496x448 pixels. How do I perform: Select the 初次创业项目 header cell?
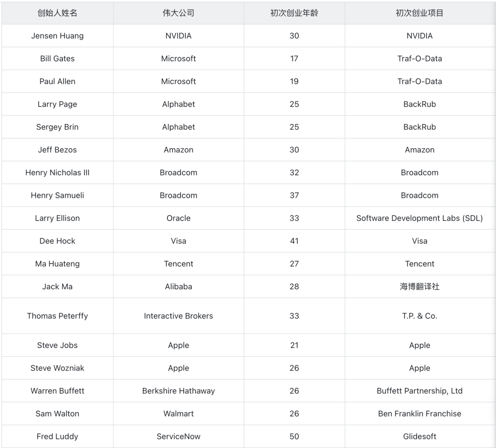[x=419, y=13]
